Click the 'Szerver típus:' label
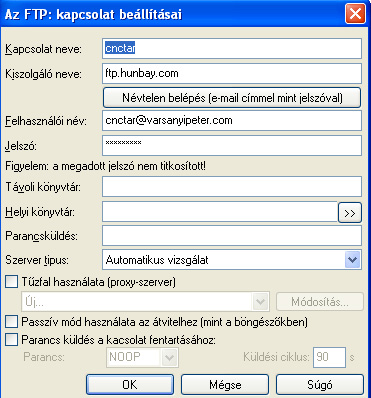 [37, 260]
